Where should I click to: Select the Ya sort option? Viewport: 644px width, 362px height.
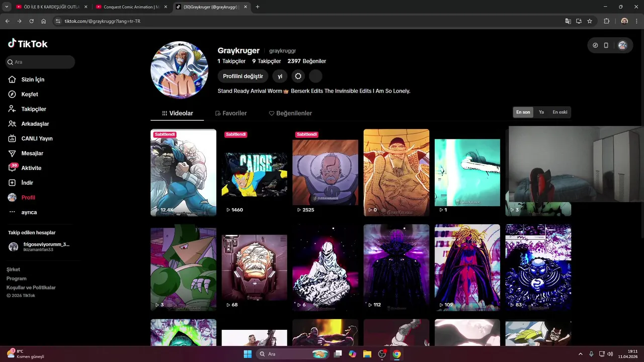pyautogui.click(x=541, y=112)
